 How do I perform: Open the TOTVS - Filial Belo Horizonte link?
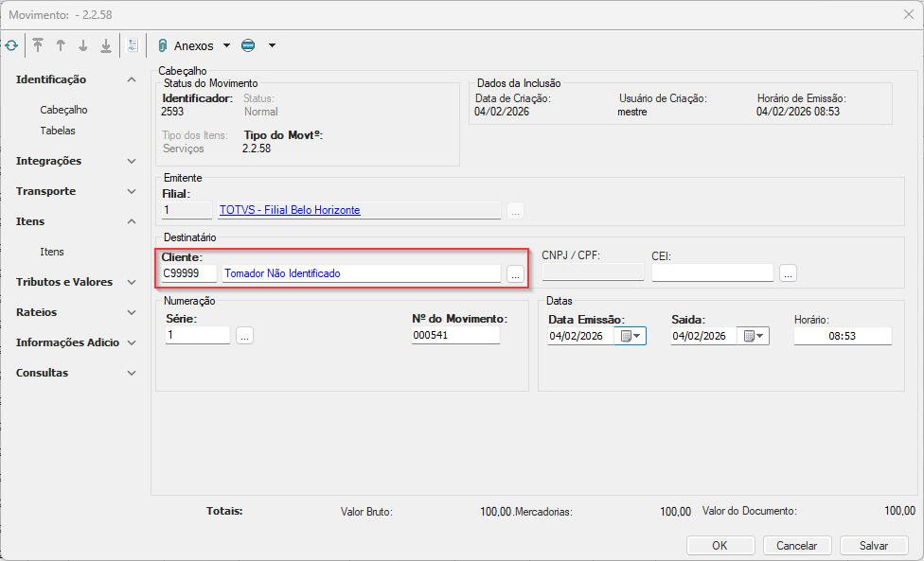point(290,210)
